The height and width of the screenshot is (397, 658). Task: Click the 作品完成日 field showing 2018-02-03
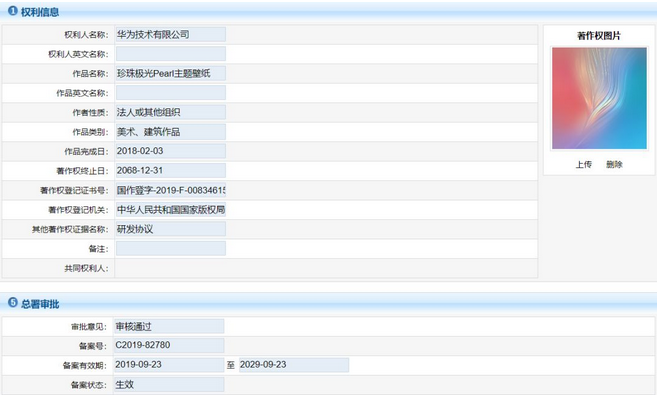171,151
